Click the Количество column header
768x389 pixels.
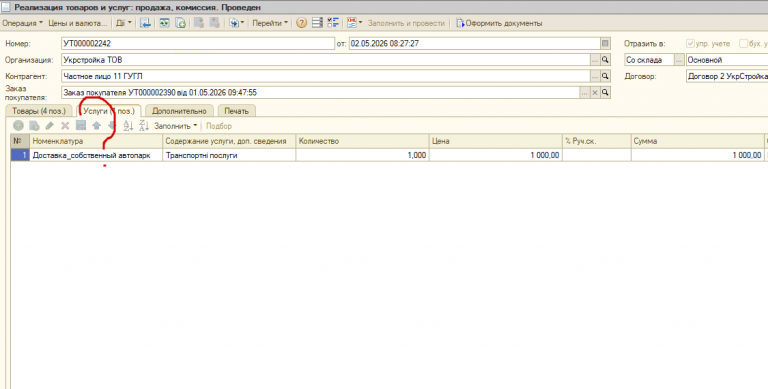pyautogui.click(x=362, y=141)
